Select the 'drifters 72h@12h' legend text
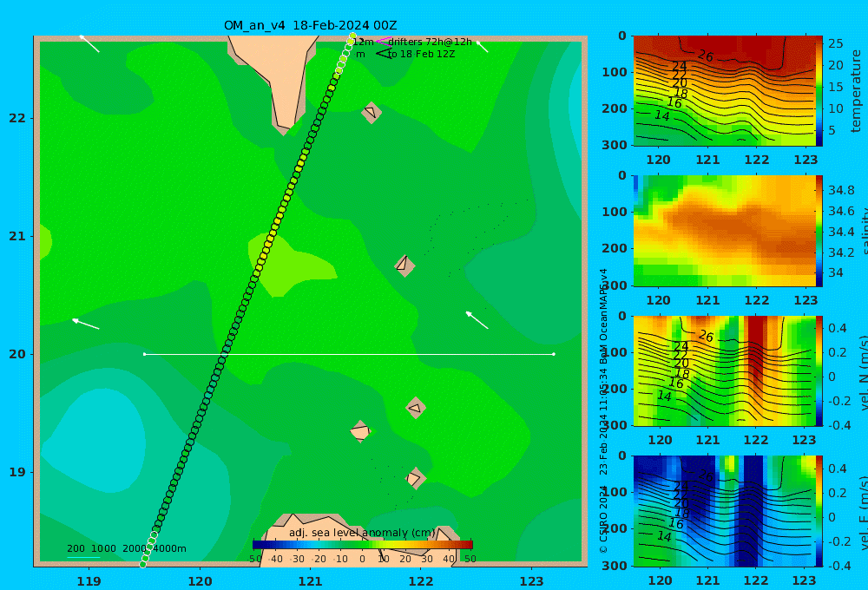 point(431,42)
